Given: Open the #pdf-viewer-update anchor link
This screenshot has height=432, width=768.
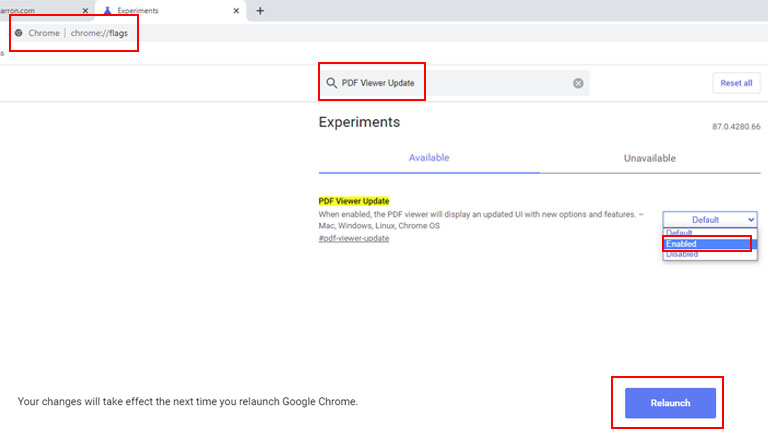Looking at the screenshot, I should [x=354, y=239].
